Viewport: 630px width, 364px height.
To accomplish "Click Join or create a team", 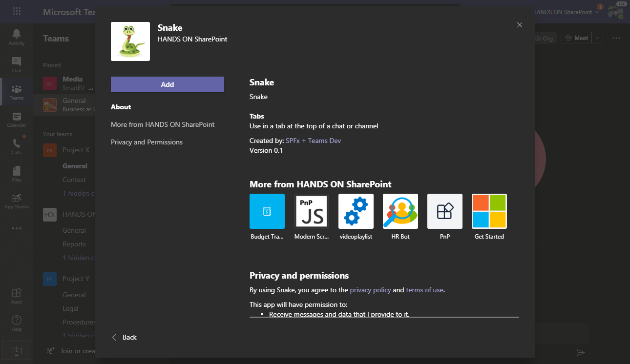I will pos(71,351).
